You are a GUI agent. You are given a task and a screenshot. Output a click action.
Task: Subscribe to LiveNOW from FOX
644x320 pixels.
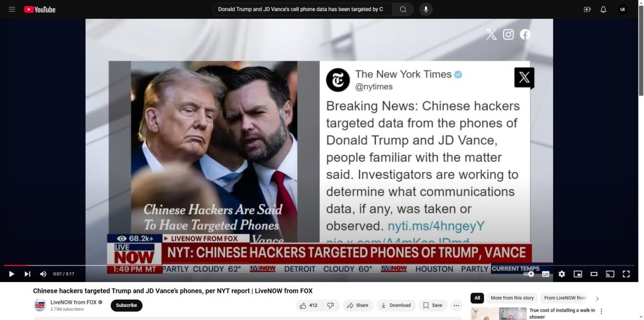point(127,306)
